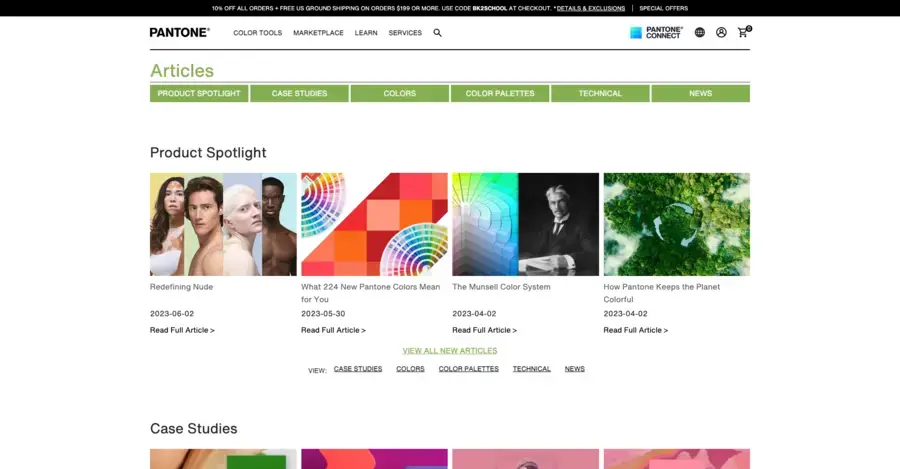Read full Redefining Nude article
The image size is (900, 469).
tap(182, 330)
